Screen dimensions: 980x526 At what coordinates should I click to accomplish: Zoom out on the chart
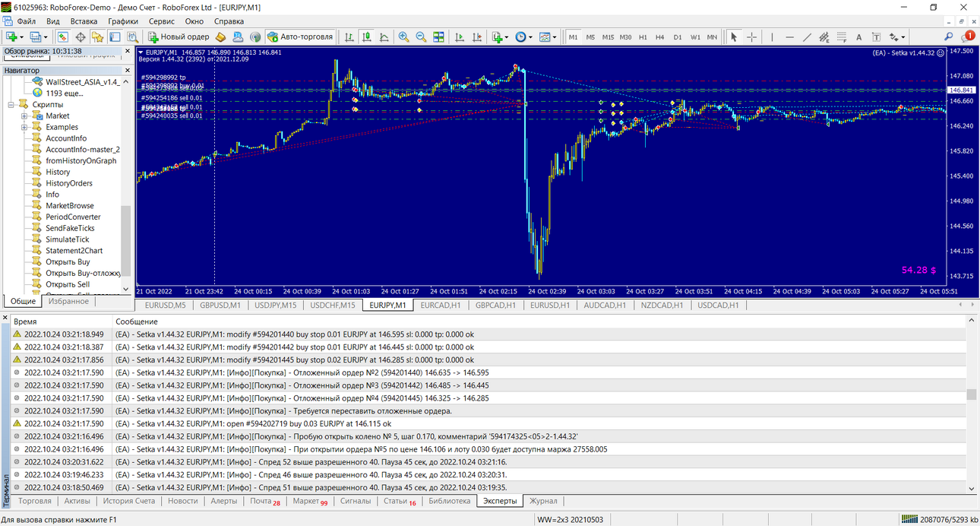421,36
